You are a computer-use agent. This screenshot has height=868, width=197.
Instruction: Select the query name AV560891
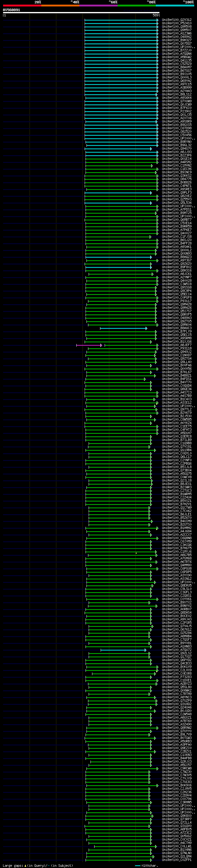(x=11, y=10)
